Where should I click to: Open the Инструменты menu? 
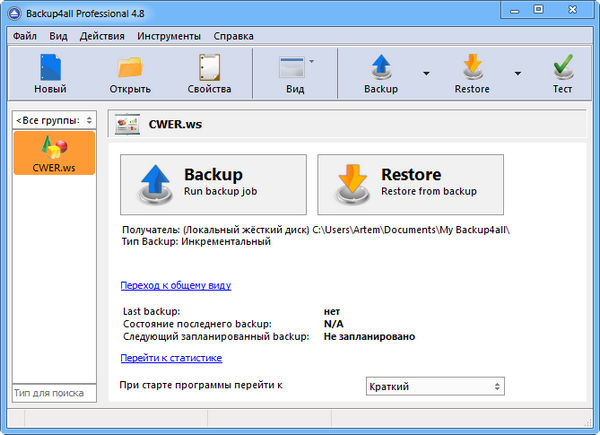[x=169, y=36]
